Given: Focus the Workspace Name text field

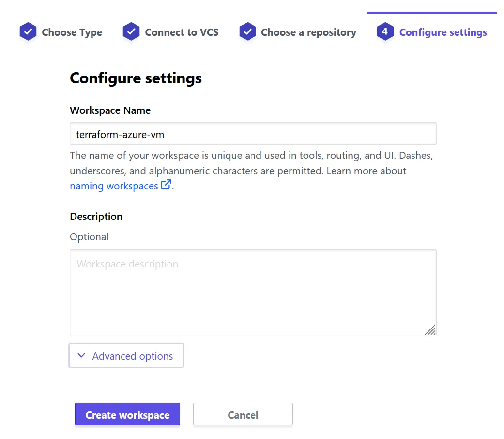Looking at the screenshot, I should pyautogui.click(x=253, y=134).
